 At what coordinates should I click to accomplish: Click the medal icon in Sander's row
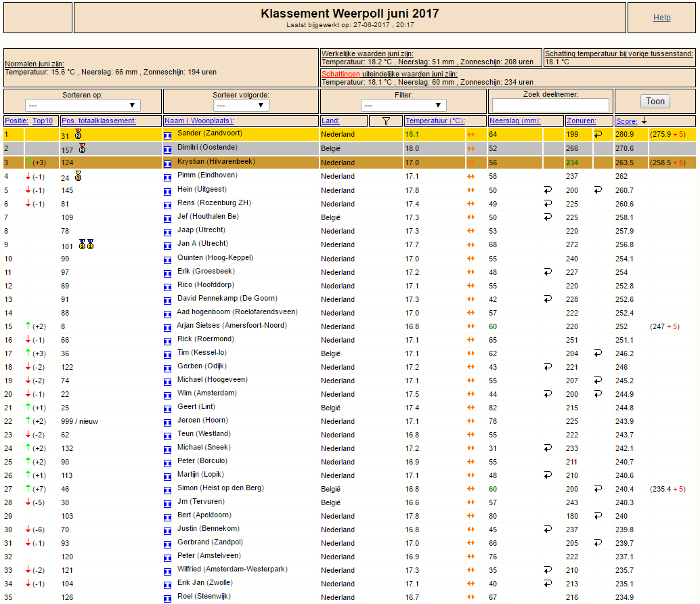coord(78,134)
